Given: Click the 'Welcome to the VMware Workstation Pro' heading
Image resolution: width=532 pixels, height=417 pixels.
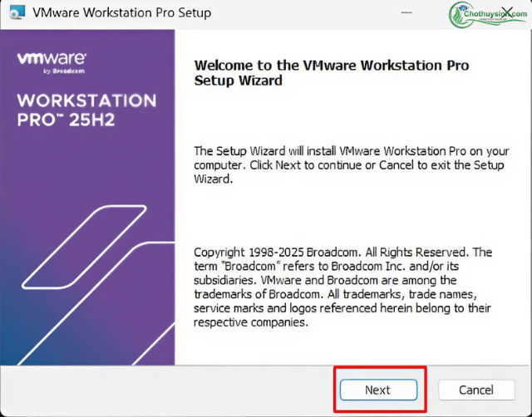Looking at the screenshot, I should (332, 73).
